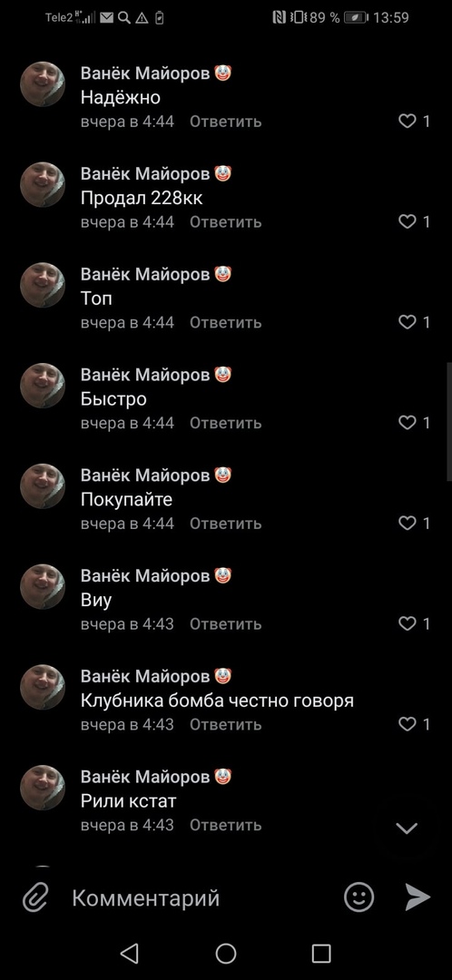Open the emoji smiley picker

359,897
